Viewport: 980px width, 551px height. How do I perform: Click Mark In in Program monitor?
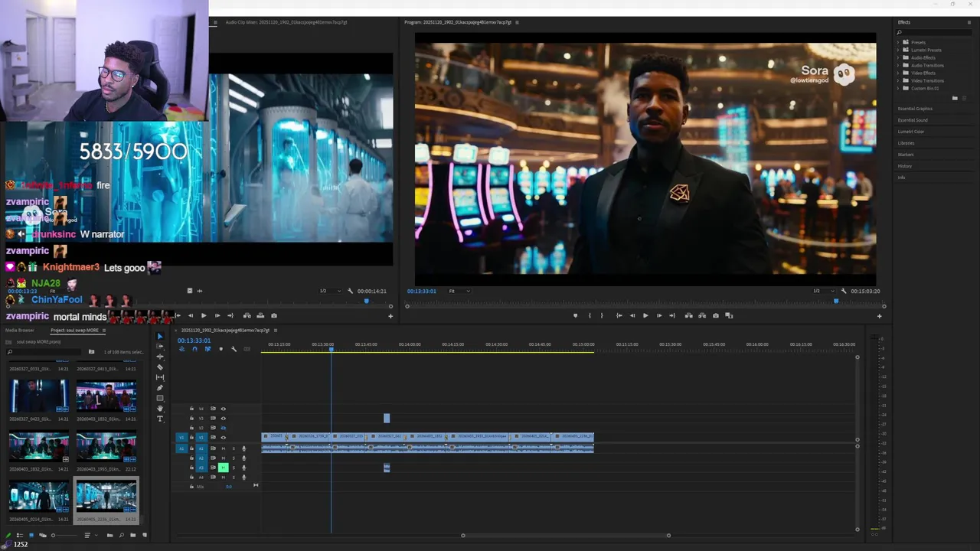coord(590,315)
